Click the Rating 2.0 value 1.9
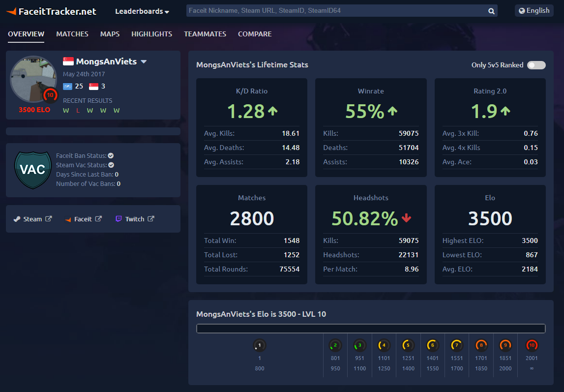Image resolution: width=564 pixels, height=392 pixels. pyautogui.click(x=484, y=111)
